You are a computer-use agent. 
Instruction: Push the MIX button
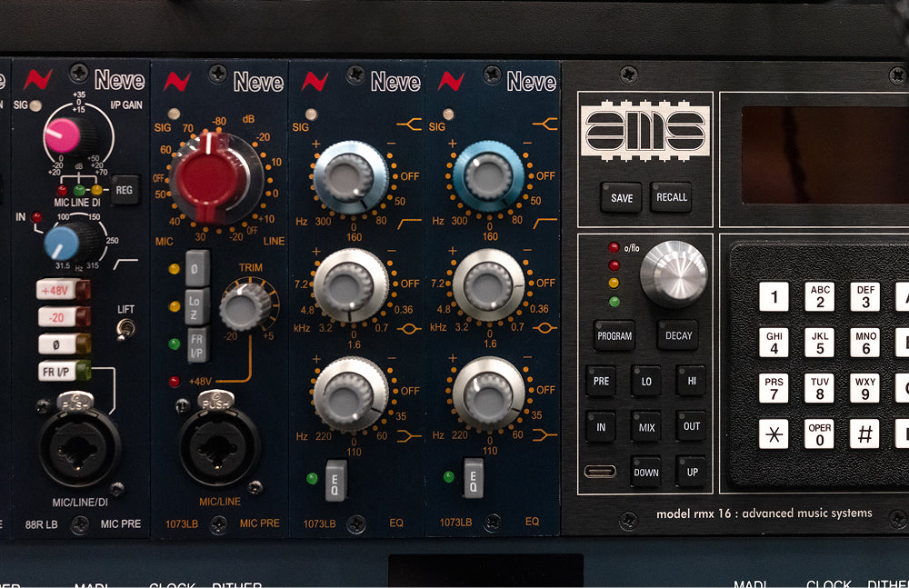coord(645,427)
